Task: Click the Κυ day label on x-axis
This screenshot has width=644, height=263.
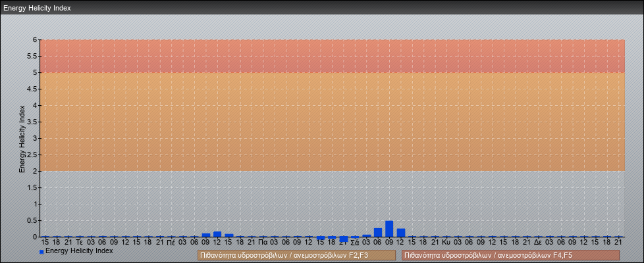Action: (446, 243)
